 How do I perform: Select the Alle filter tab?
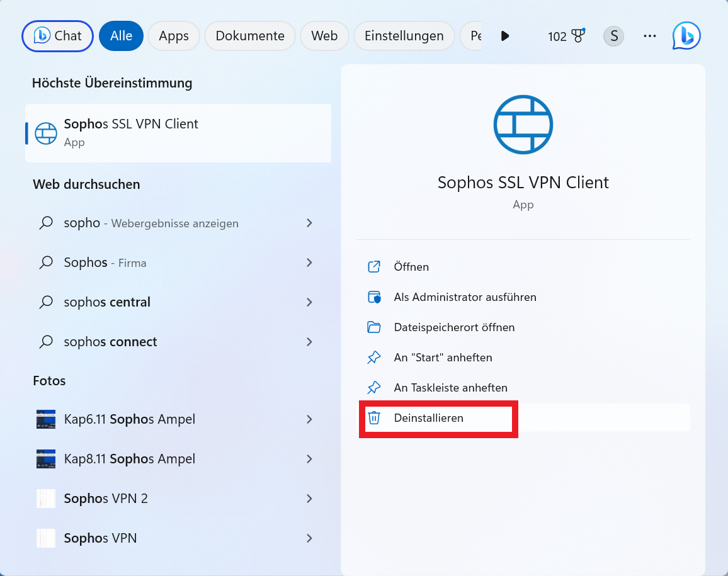point(121,37)
